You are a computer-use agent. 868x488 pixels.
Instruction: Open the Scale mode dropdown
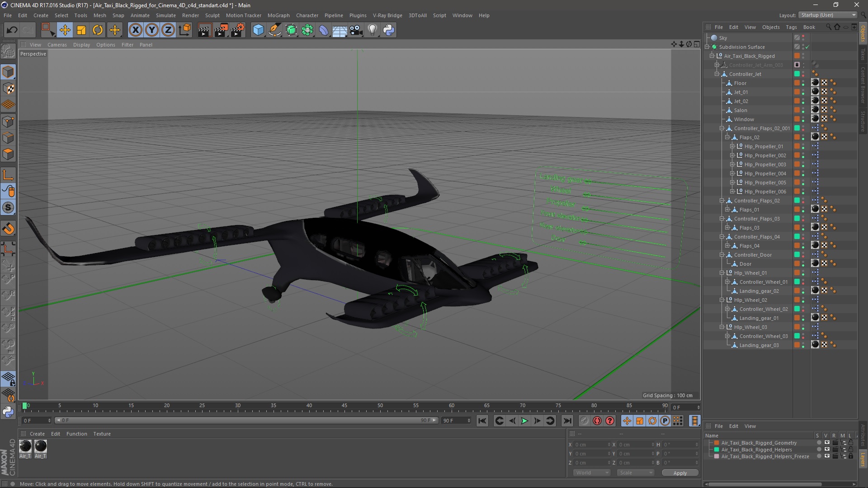coord(636,473)
